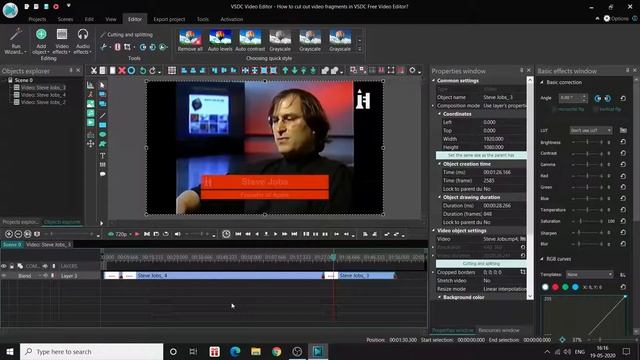Click timeline zoom in plus icon

point(9,234)
